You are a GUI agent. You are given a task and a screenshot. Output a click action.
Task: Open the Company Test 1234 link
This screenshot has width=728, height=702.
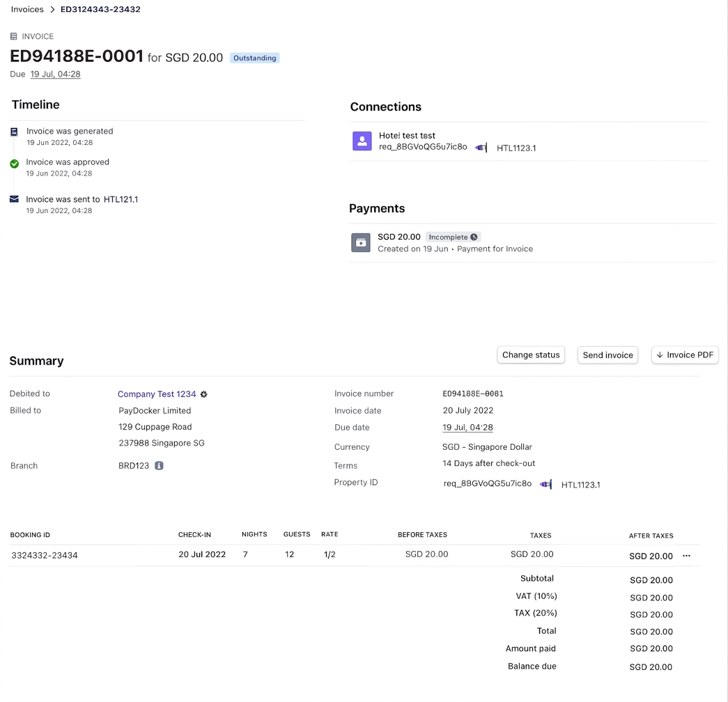157,394
